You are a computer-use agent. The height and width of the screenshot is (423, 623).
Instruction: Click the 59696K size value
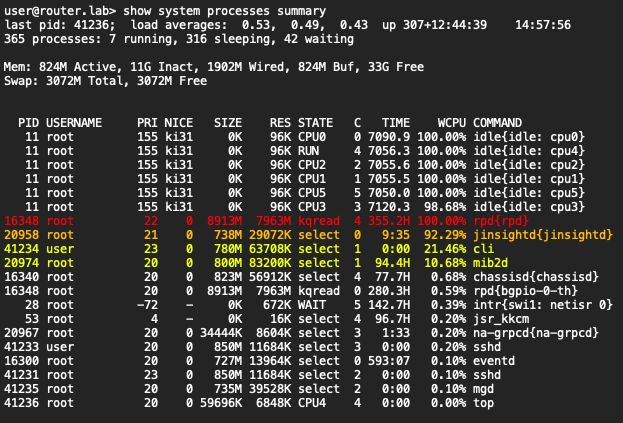coord(221,403)
